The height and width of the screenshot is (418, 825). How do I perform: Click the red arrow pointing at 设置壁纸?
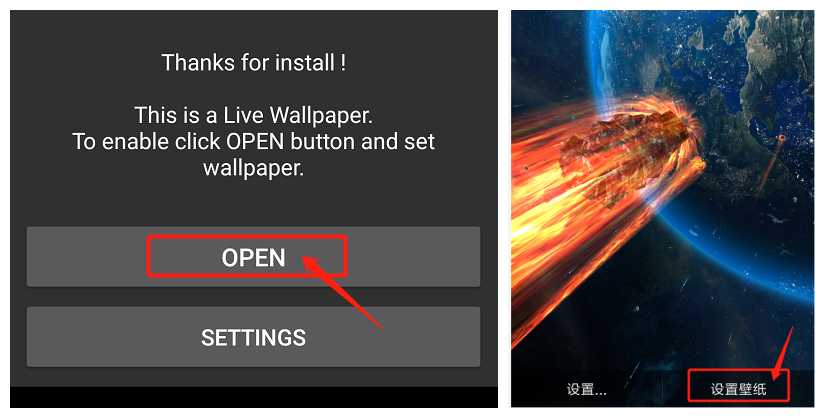click(782, 353)
